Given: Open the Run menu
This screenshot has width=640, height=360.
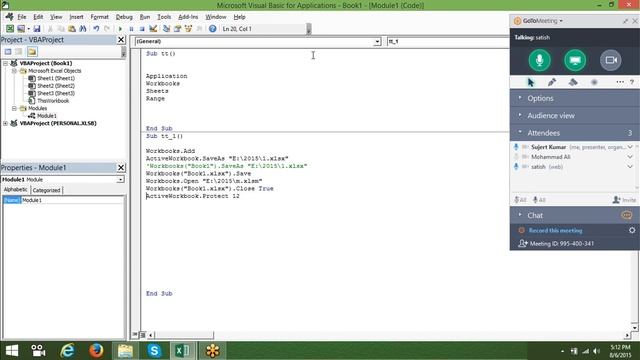Looking at the screenshot, I should pos(144,17).
